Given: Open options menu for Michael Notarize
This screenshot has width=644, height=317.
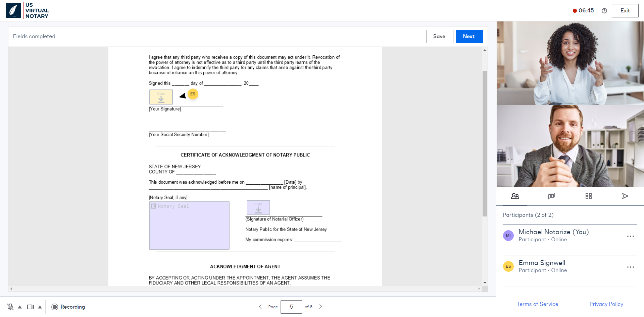Looking at the screenshot, I should click(631, 236).
